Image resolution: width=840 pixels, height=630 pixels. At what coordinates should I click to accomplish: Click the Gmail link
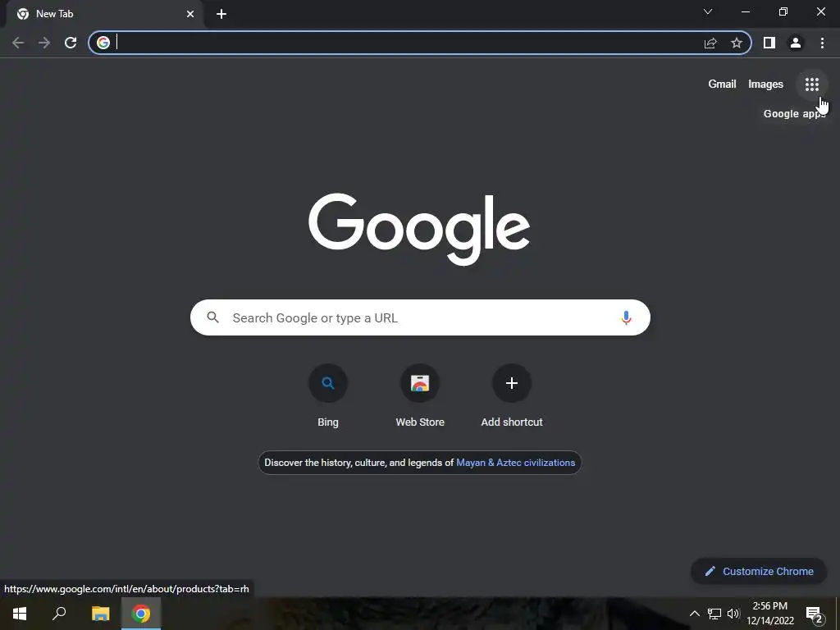click(x=722, y=84)
